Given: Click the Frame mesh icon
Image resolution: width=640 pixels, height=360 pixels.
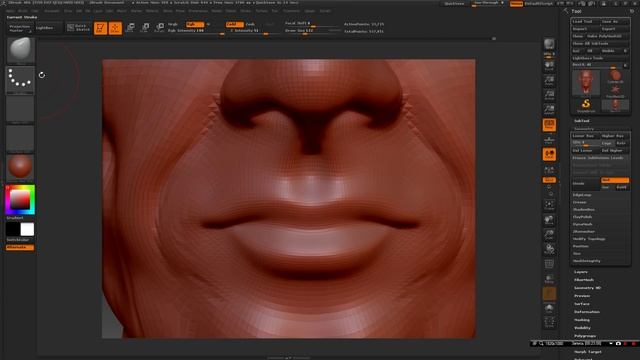Looking at the screenshot, I should tap(549, 205).
